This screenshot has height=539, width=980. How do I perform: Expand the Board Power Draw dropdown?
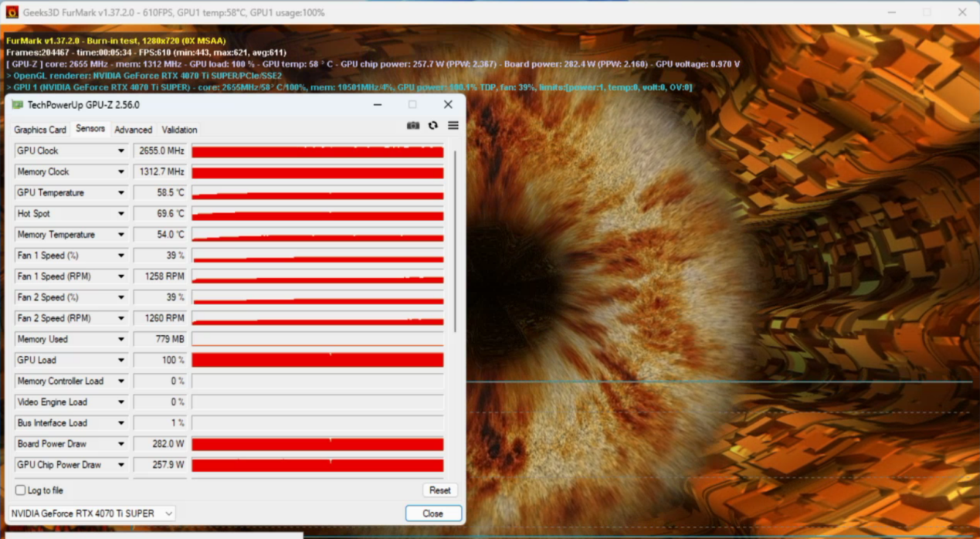click(x=121, y=444)
